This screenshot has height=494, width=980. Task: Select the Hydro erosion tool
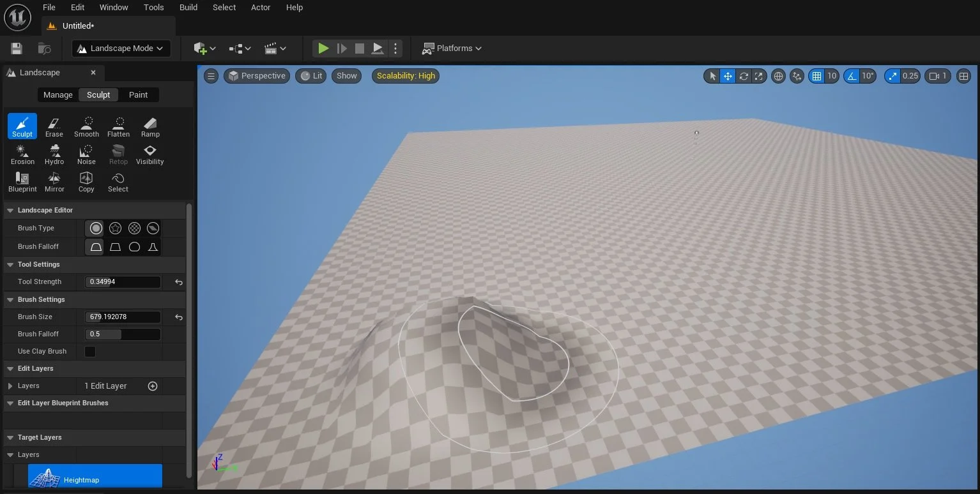[x=54, y=154]
